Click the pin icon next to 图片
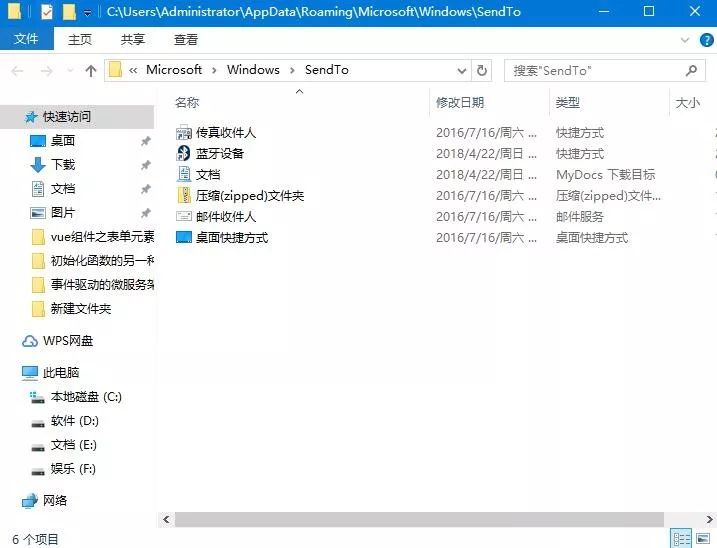This screenshot has width=717, height=548. point(145,213)
